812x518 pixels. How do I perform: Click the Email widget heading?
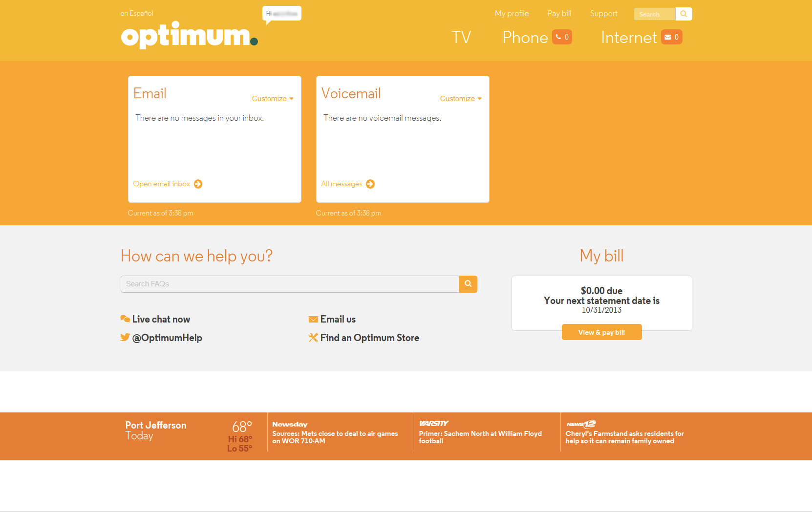point(150,93)
